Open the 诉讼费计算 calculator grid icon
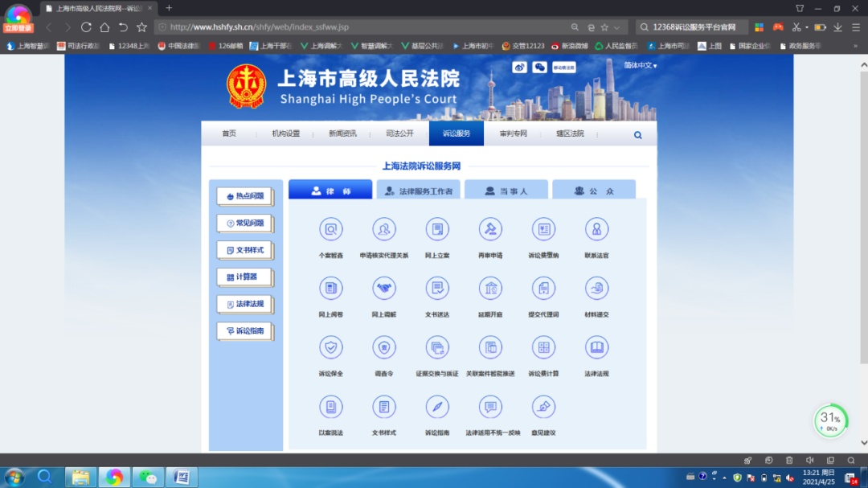The image size is (868, 488). [543, 347]
